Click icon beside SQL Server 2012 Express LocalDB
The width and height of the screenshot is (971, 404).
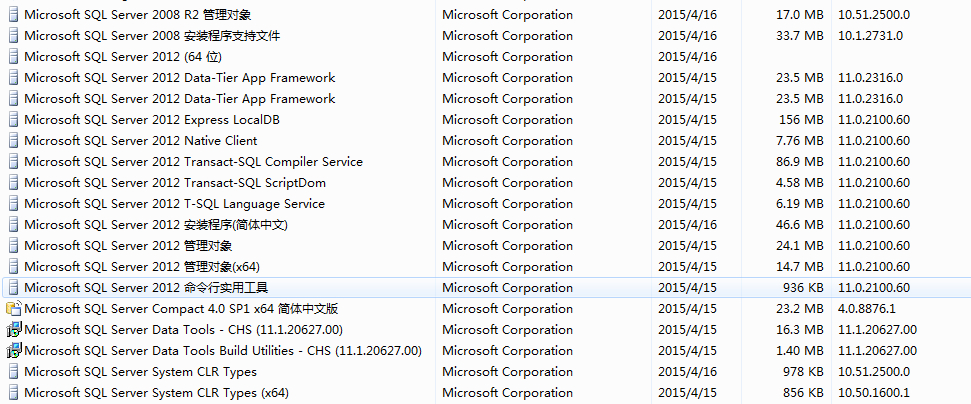pos(13,119)
